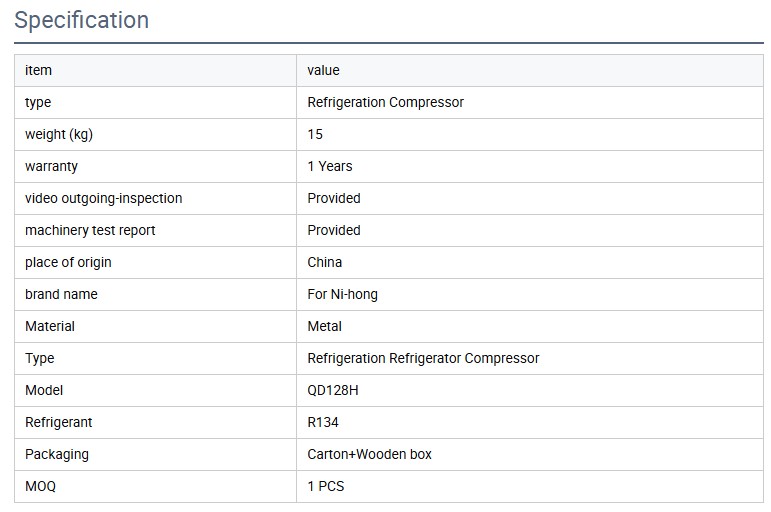Viewport: 771px width, 512px height.
Task: Click the '1 PCS' MOQ value
Action: 326,486
